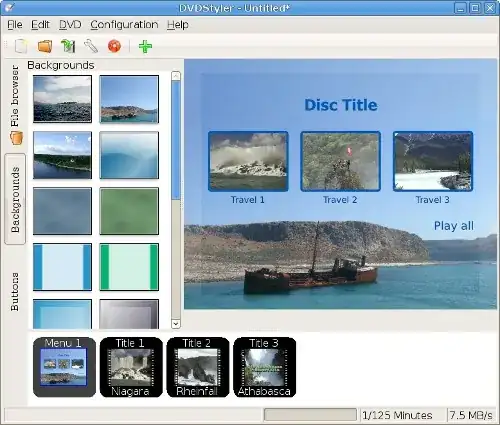Screen dimensions: 500x425
Task: Open DVD options via wrench icon
Action: (91, 46)
